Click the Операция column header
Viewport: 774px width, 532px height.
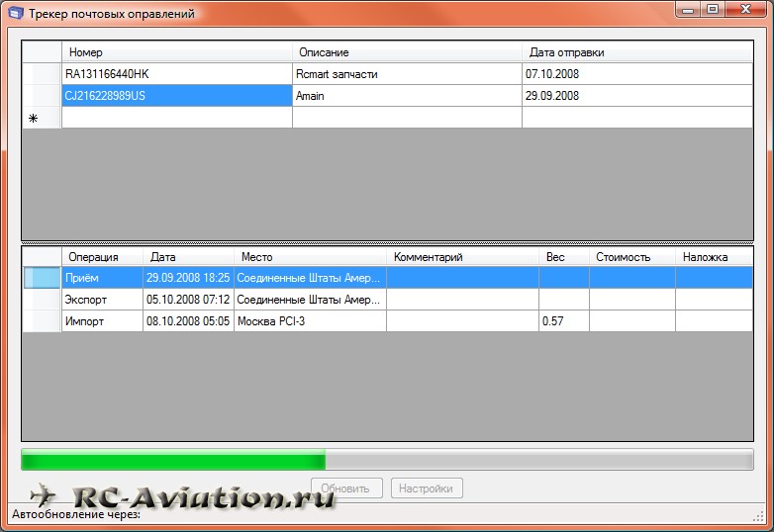coord(102,257)
